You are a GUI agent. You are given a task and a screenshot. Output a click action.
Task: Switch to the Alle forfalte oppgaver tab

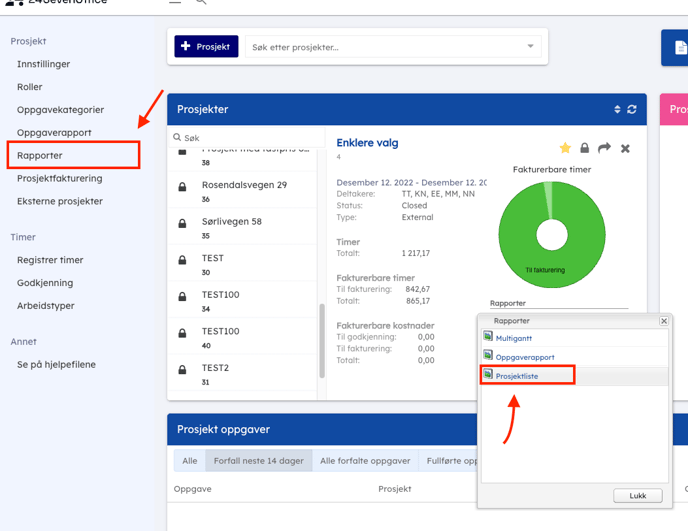click(365, 461)
